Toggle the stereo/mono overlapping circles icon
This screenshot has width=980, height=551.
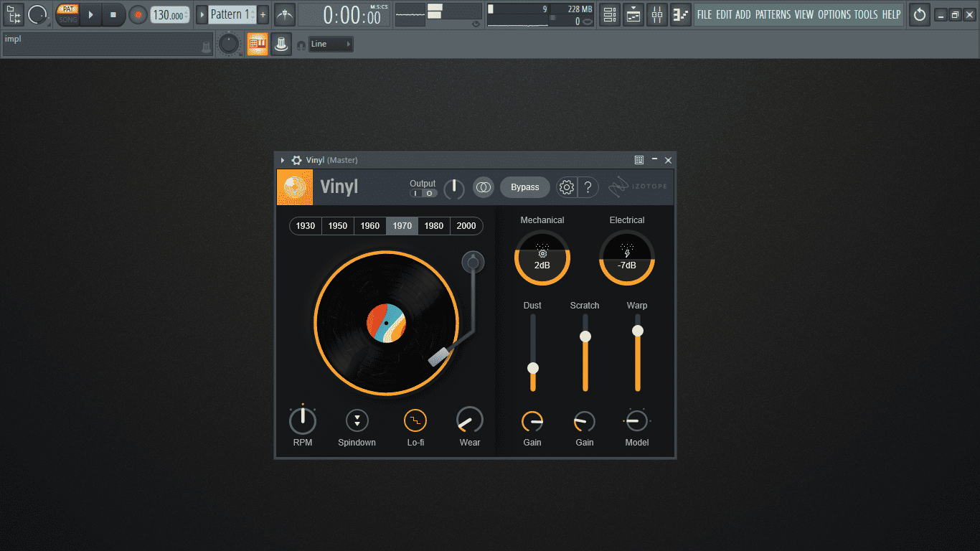click(484, 187)
